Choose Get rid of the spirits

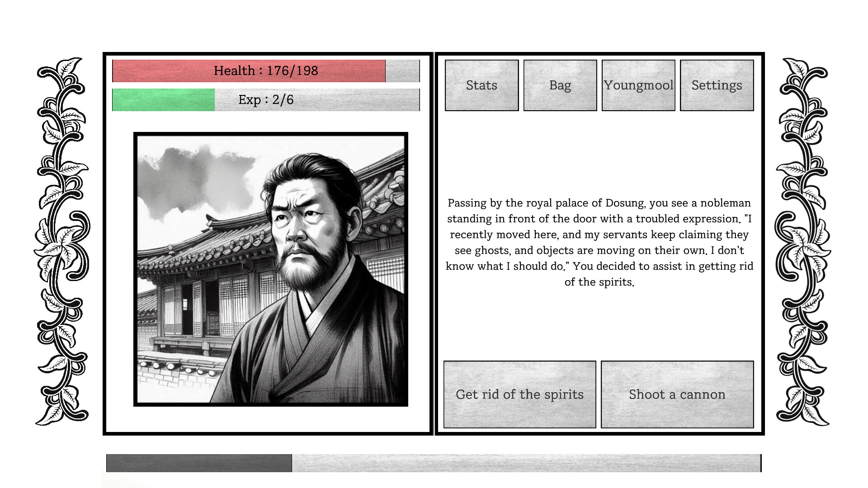coord(520,394)
